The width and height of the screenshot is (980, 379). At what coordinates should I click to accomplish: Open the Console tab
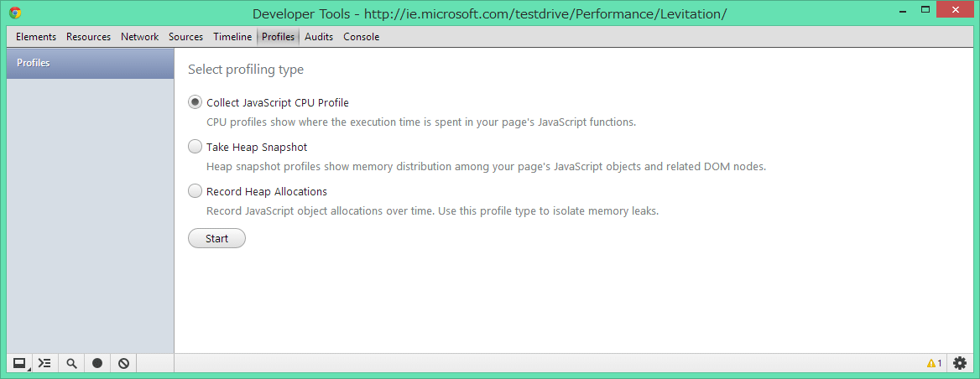coord(362,37)
